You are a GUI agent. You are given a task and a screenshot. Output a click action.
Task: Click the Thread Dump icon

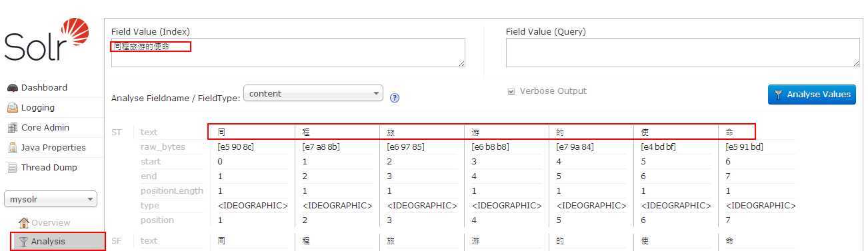click(12, 168)
